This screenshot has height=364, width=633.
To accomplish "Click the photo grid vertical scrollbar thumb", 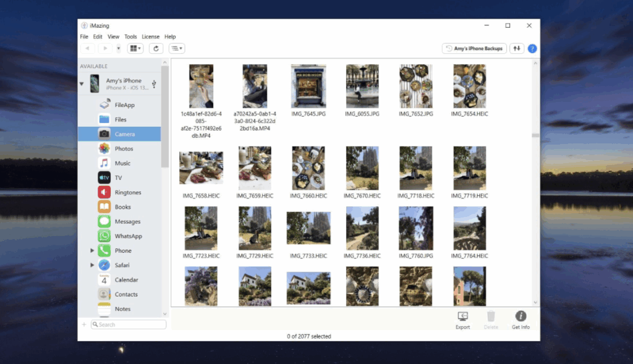I will pyautogui.click(x=535, y=135).
